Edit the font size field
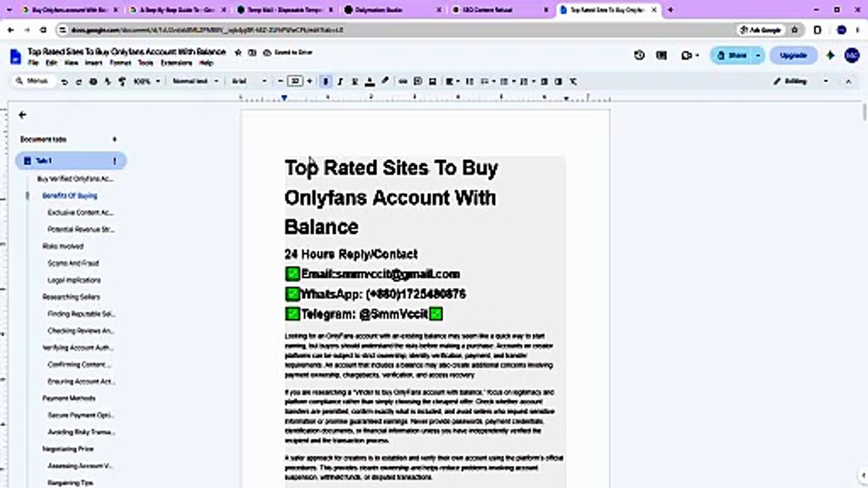 tap(295, 81)
